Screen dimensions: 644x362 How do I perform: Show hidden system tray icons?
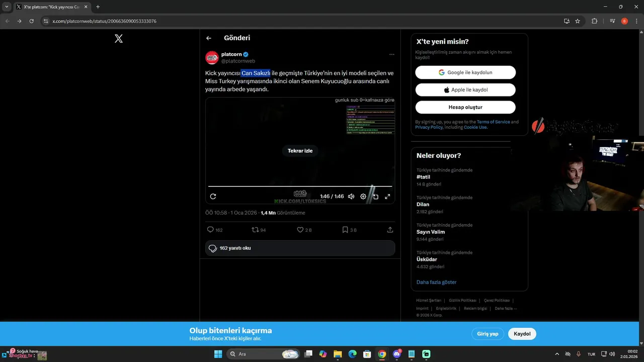pos(557,354)
